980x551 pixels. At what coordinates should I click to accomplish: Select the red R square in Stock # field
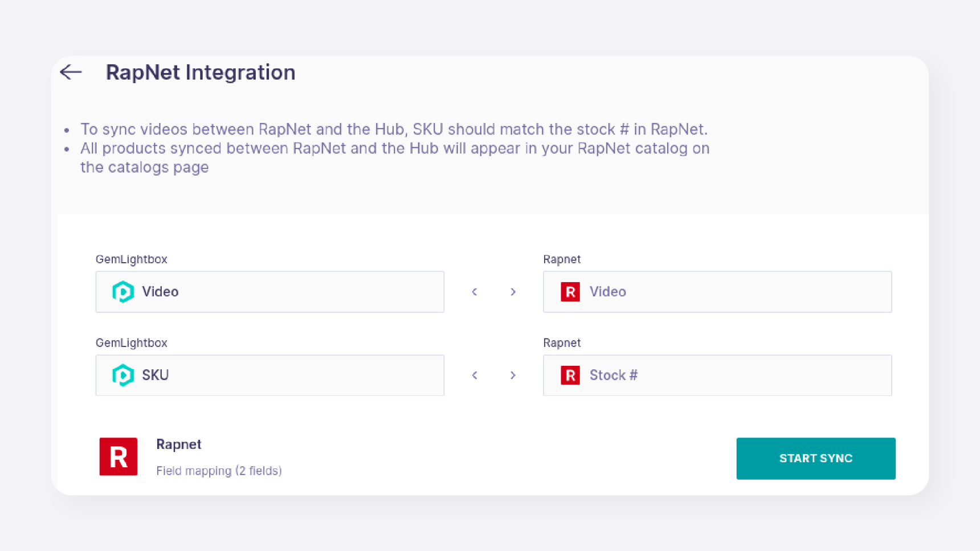click(569, 375)
